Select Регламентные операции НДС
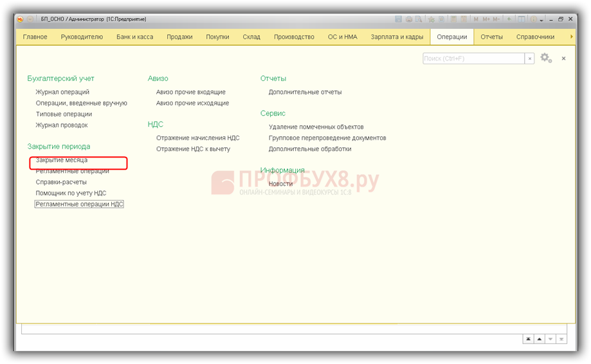Image resolution: width=591 pixels, height=364 pixels. coord(79,204)
